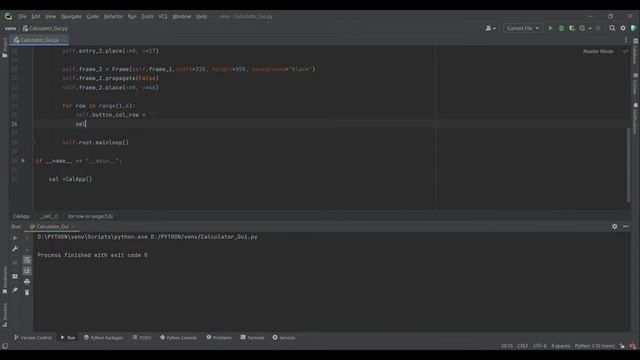The width and height of the screenshot is (640, 360).
Task: Click read-only lock icon in status bar
Action: click(622, 346)
